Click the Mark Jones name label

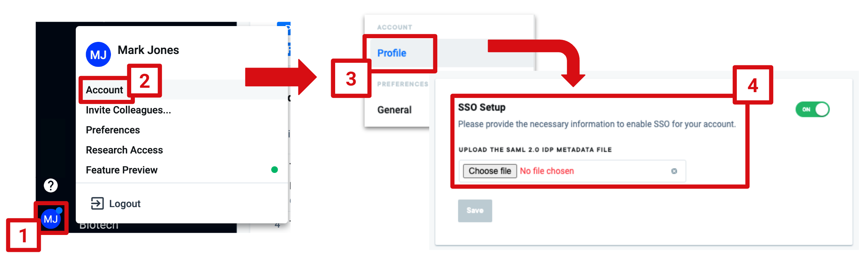[x=148, y=50]
